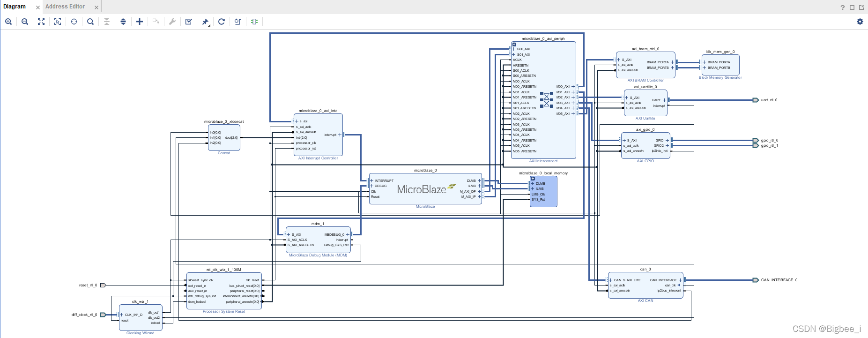Select the microblaze_0_xlconcat Concat block
Viewport: 868px width, 338px height.
click(x=224, y=137)
